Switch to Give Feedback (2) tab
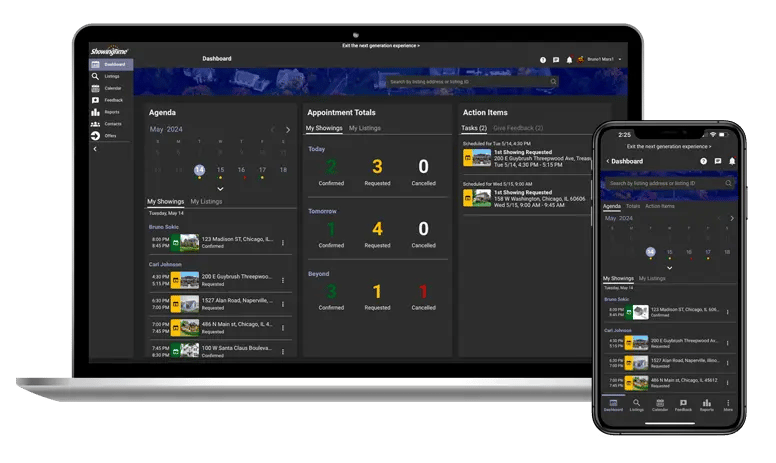 (518, 128)
